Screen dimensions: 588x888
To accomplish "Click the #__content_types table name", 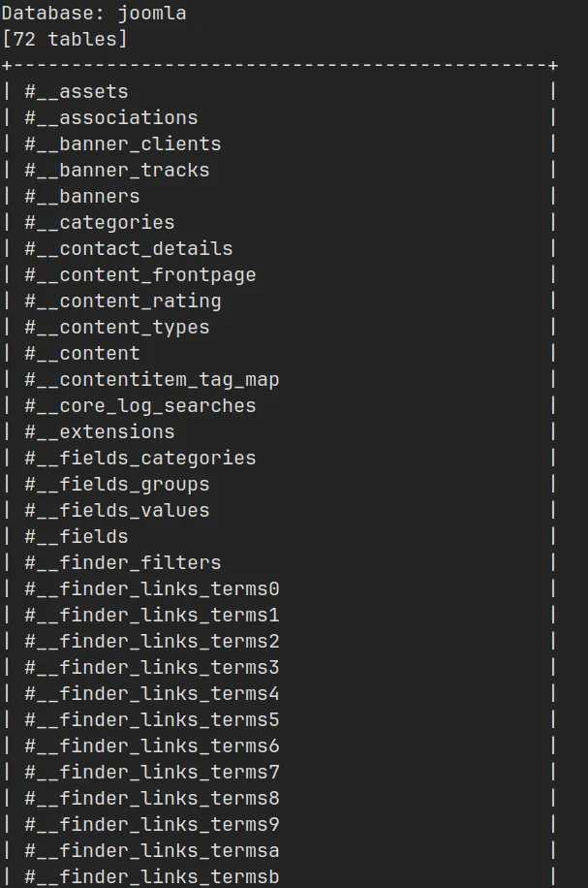I will pos(117,328).
